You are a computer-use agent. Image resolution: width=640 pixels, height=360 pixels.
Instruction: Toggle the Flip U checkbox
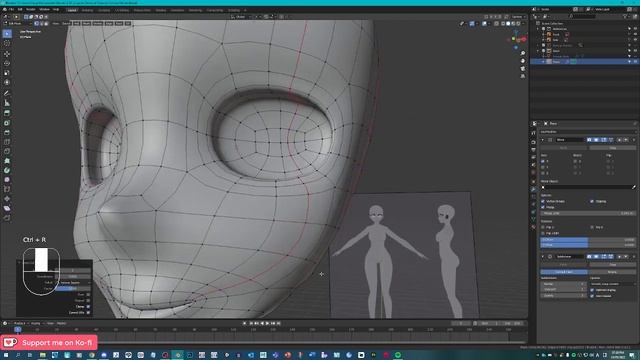pyautogui.click(x=543, y=227)
